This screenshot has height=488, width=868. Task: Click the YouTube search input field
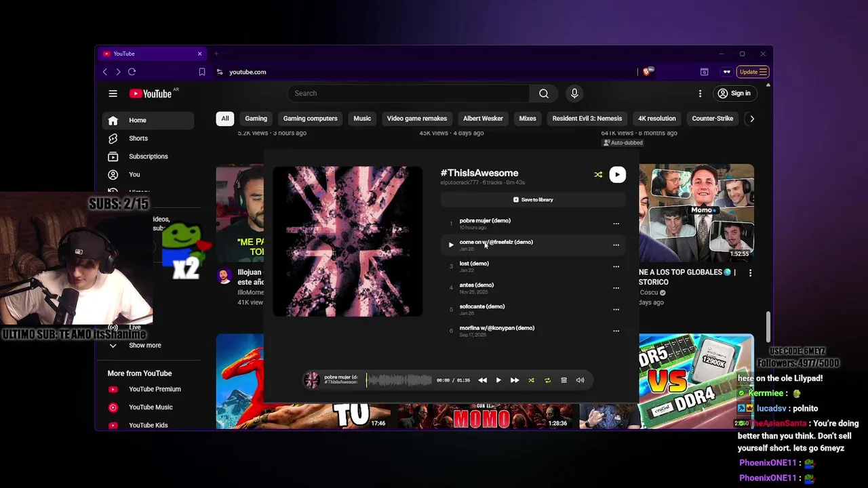tap(408, 94)
